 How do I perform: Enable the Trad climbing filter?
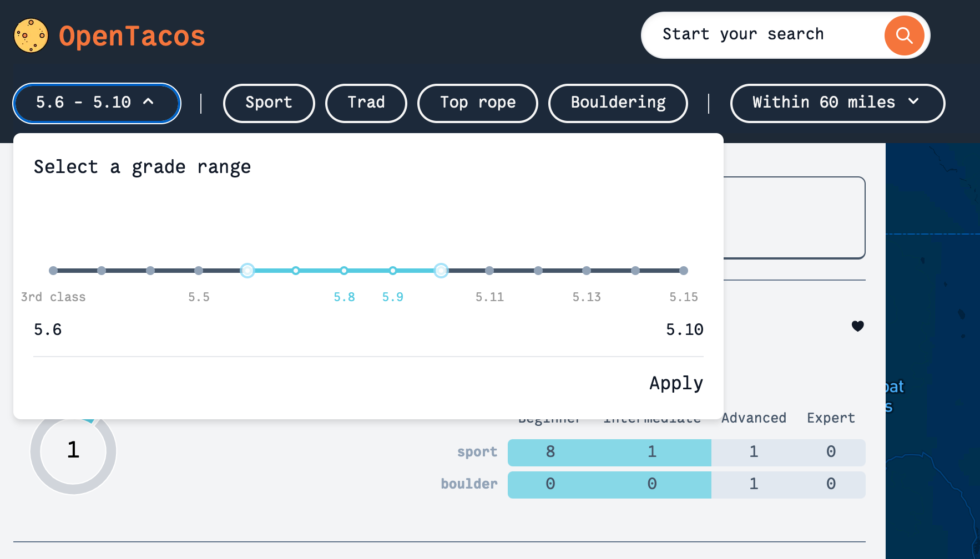[366, 103]
